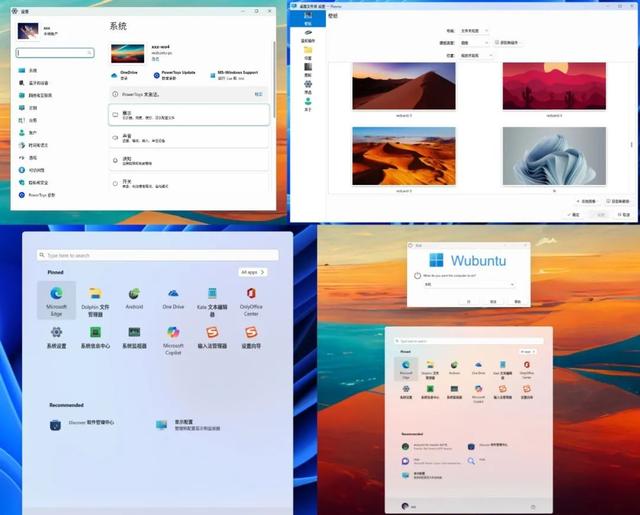The width and height of the screenshot is (640, 515).
Task: Open Microsoft Edge in the large Start menu
Action: point(56,301)
